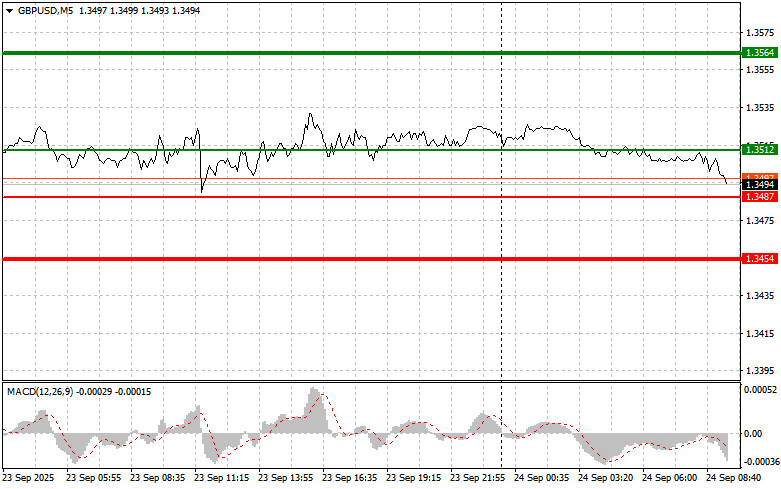The height and width of the screenshot is (489, 781).
Task: Click the 23 Sep 21:55 time label
Action: coord(477,478)
